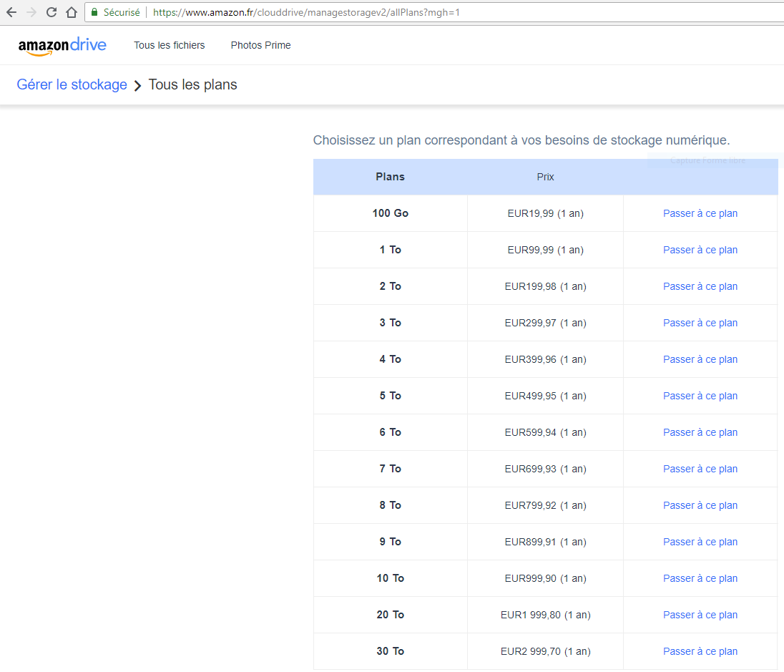Click price EUR999,90 (1 an)

click(546, 578)
